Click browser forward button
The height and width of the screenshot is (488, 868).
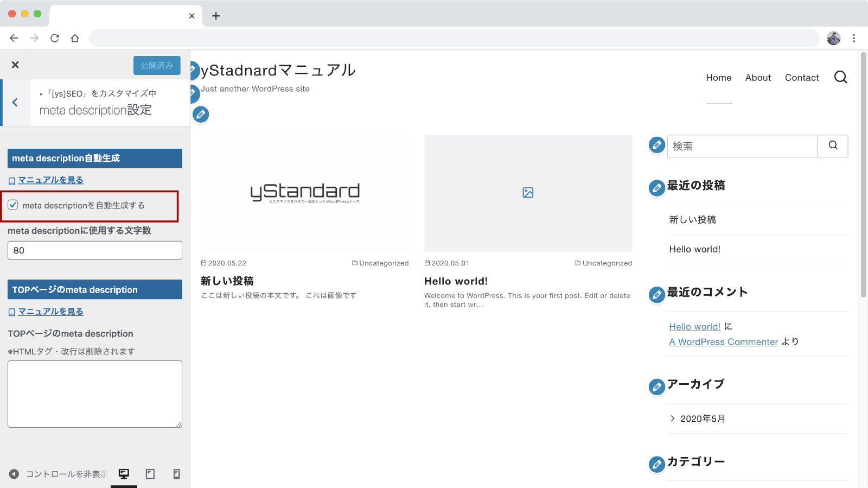pyautogui.click(x=34, y=38)
